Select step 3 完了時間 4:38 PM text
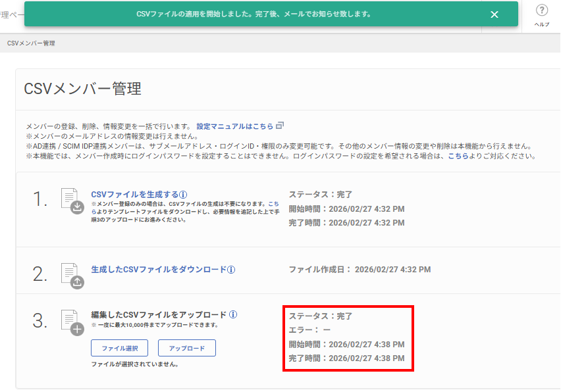 click(347, 358)
